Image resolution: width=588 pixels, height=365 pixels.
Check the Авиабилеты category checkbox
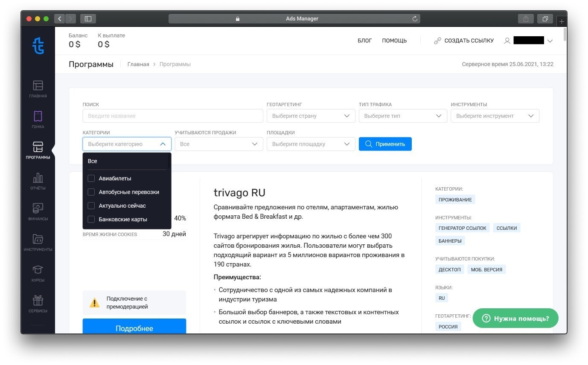(x=91, y=178)
